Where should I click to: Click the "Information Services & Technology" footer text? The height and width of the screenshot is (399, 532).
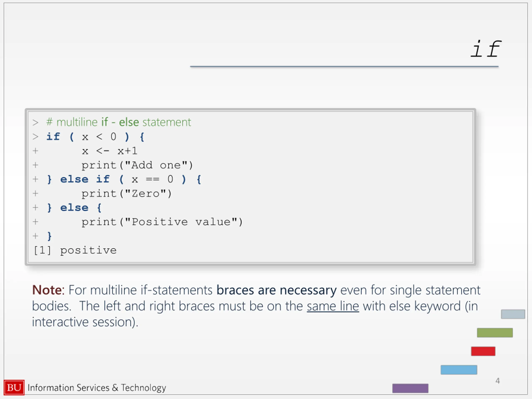(x=97, y=388)
